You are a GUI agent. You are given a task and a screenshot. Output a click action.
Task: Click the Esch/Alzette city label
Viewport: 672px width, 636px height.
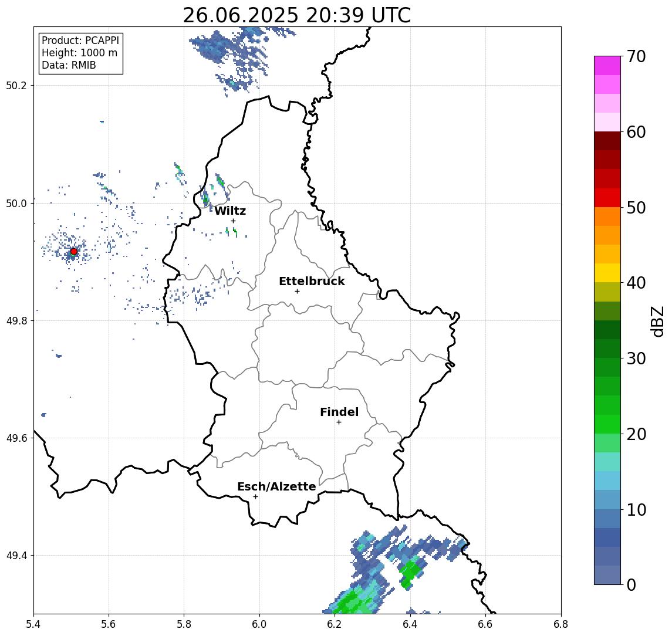[x=276, y=487]
